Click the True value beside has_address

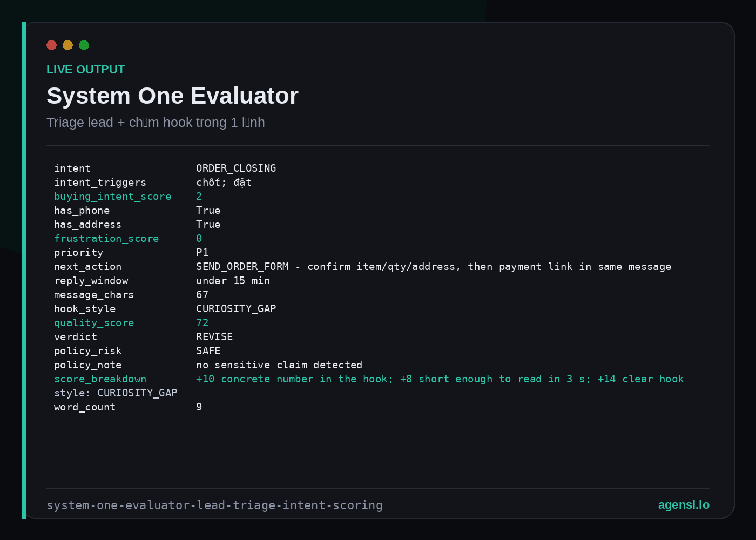point(208,225)
